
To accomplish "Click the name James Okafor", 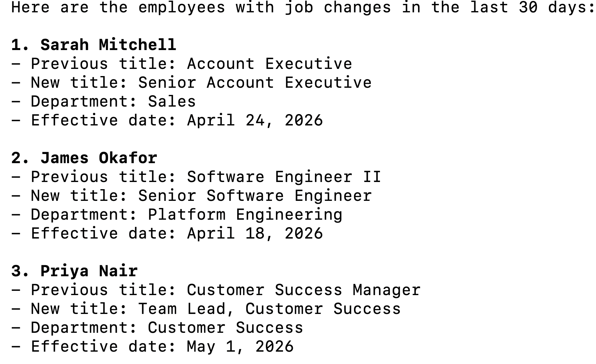I will click(99, 158).
